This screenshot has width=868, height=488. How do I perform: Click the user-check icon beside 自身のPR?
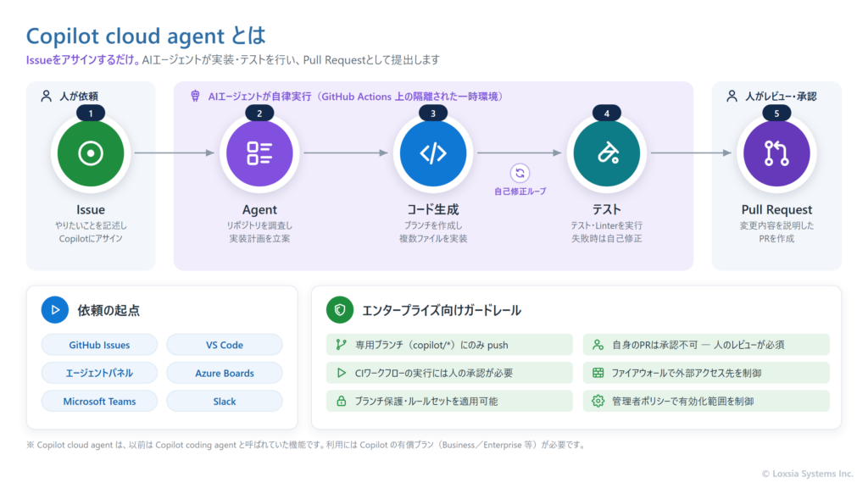[x=598, y=345]
